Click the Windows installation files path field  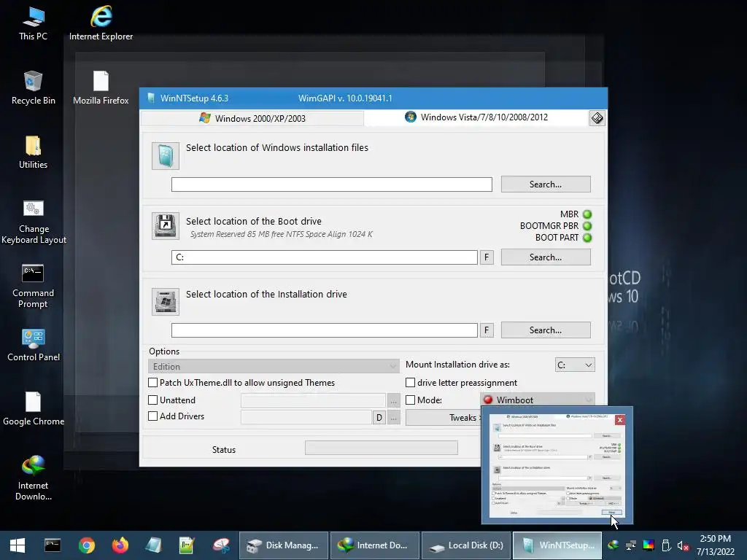tap(332, 184)
